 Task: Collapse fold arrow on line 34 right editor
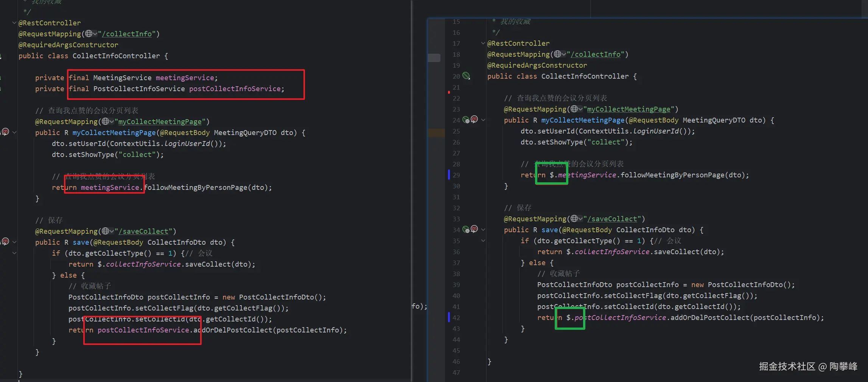483,230
